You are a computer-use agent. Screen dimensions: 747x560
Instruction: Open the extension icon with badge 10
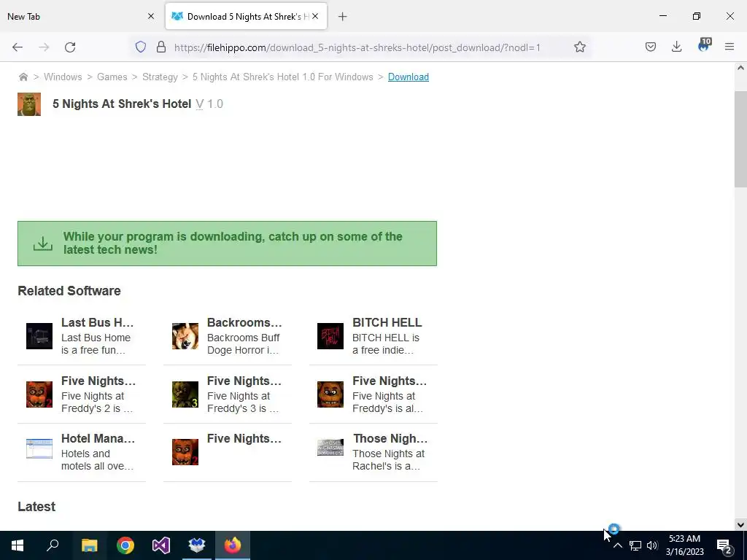pyautogui.click(x=704, y=45)
